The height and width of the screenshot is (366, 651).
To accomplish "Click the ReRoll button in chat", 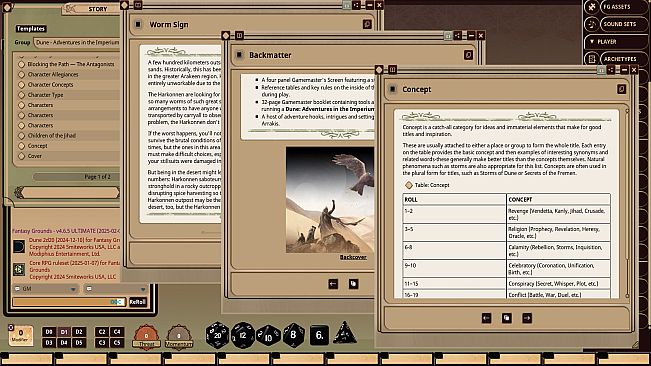I will click(x=137, y=302).
